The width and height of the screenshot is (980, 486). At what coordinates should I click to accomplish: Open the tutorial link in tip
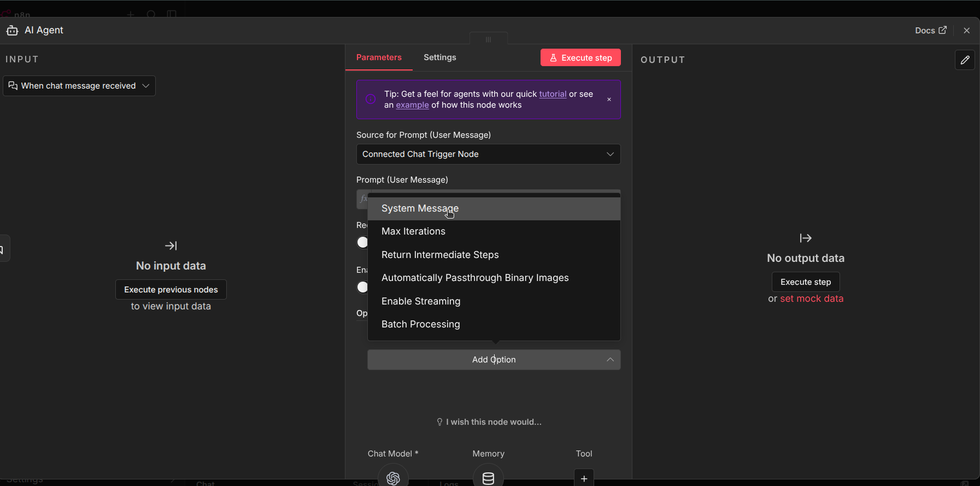(x=553, y=94)
